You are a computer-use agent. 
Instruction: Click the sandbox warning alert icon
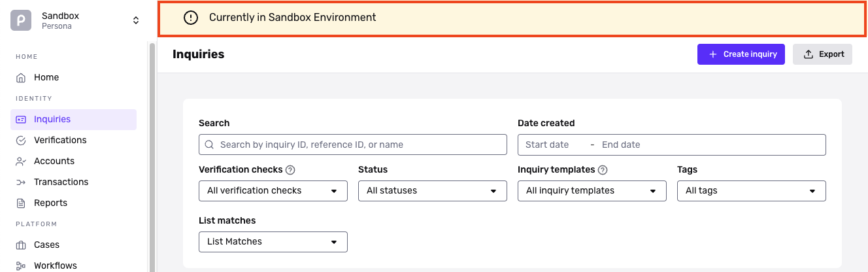coord(191,18)
